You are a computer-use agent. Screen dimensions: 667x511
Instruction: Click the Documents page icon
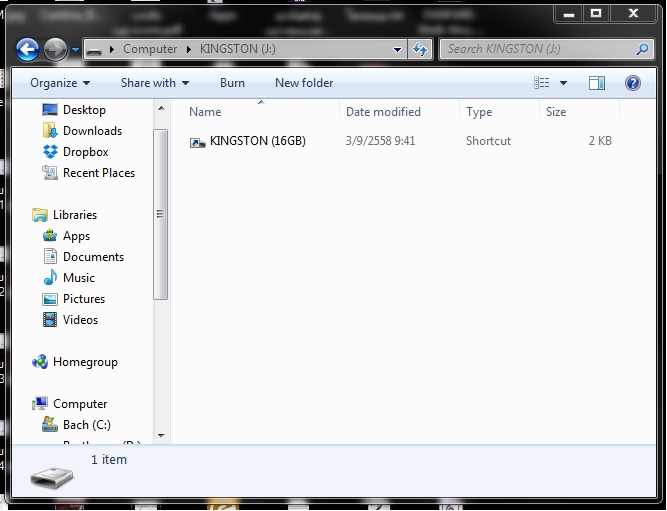(50, 257)
